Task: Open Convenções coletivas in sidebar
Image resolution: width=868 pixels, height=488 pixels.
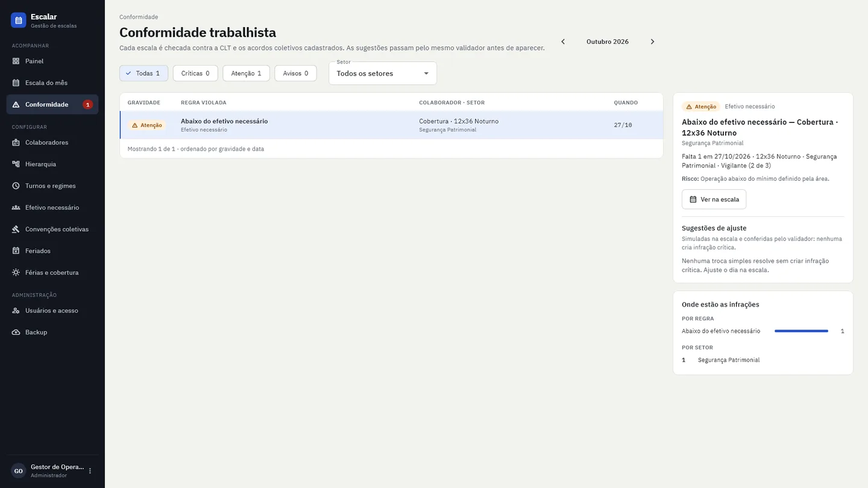Action: (52, 229)
